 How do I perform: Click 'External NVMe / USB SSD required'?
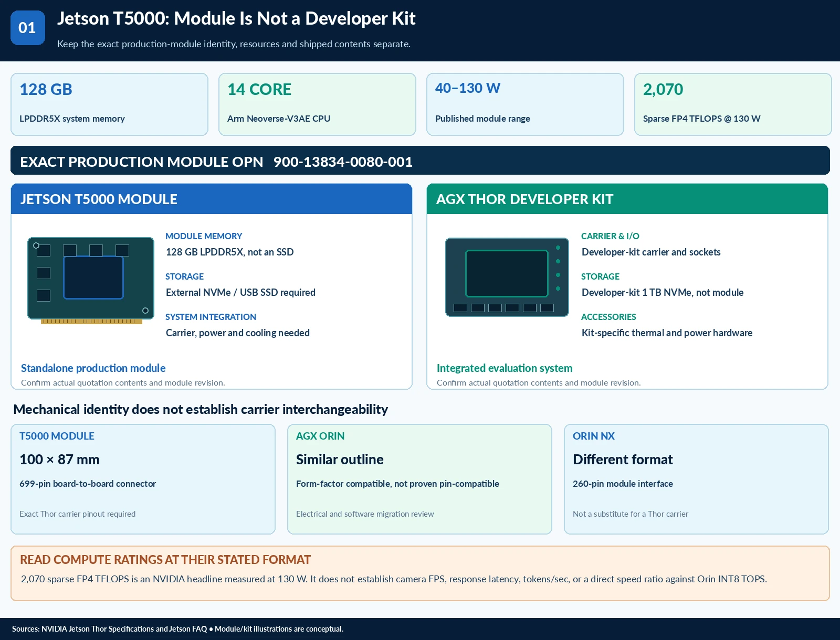(x=240, y=292)
